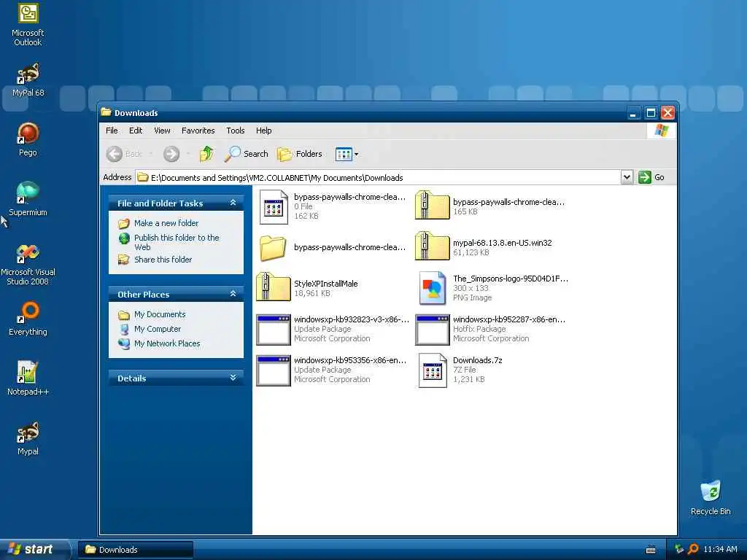Viewport: 747px width, 560px height.
Task: Toggle the Folders pane button
Action: click(x=300, y=154)
